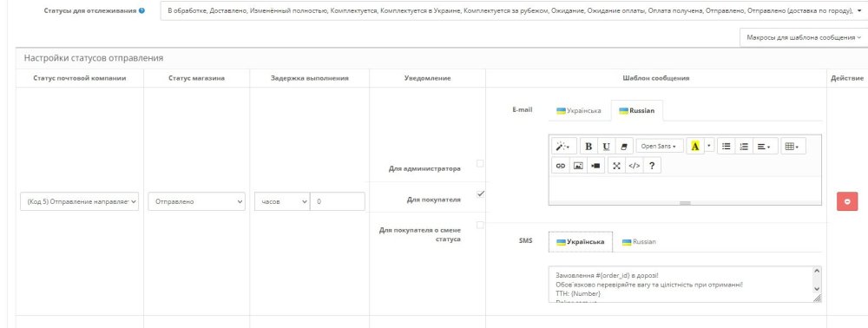Screen dimensions: 868x328
Task: Enable the Для администратора checkbox
Action: point(480,164)
